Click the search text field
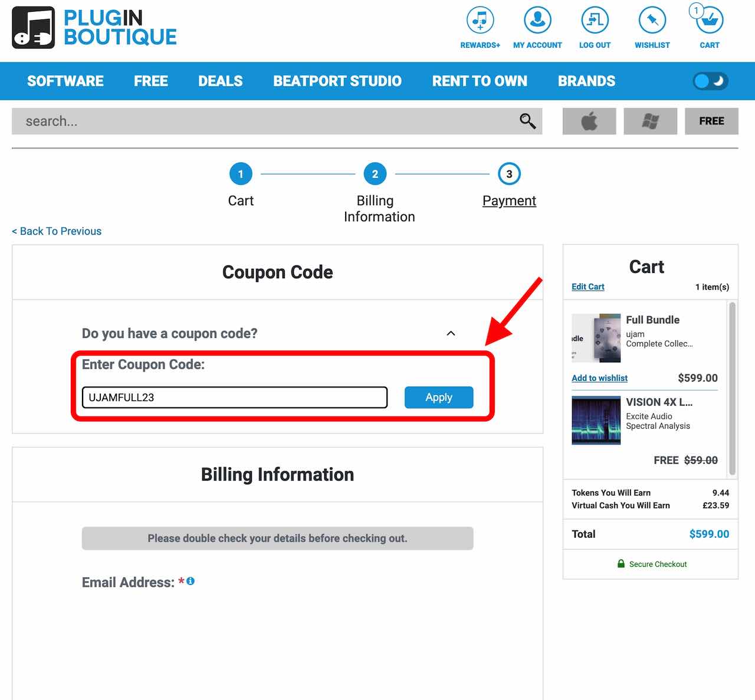Viewport: 755px width, 700px height. tap(265, 121)
